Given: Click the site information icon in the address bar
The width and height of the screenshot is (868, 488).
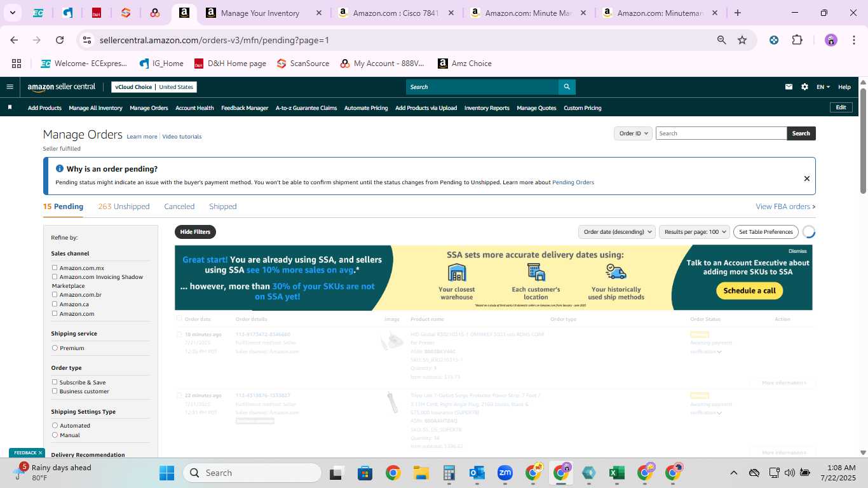Looking at the screenshot, I should click(88, 40).
